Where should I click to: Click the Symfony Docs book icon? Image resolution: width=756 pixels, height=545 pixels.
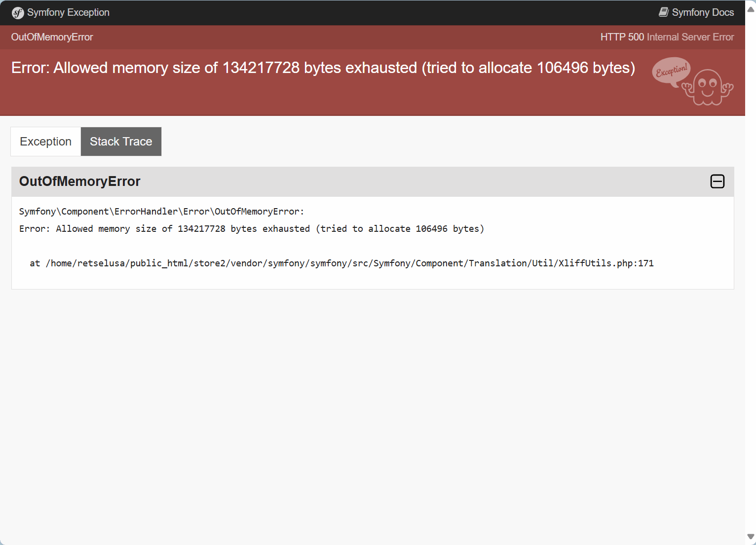click(x=664, y=12)
